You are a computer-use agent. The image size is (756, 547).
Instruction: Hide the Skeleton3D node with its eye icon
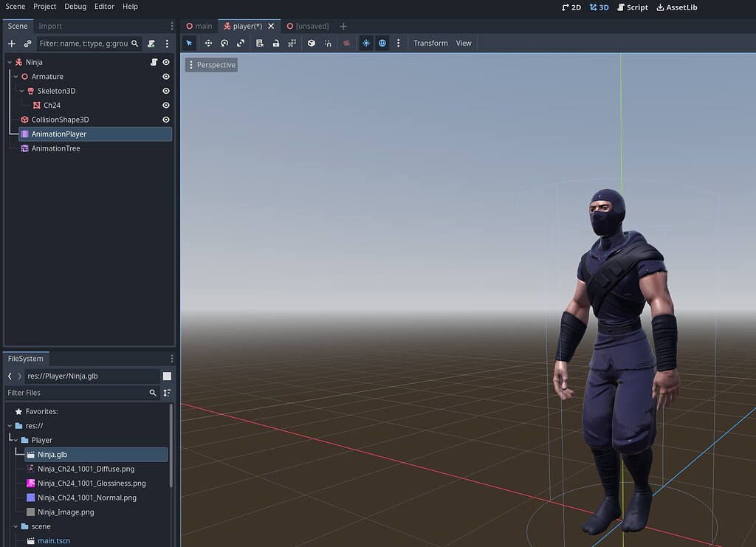pyautogui.click(x=165, y=91)
